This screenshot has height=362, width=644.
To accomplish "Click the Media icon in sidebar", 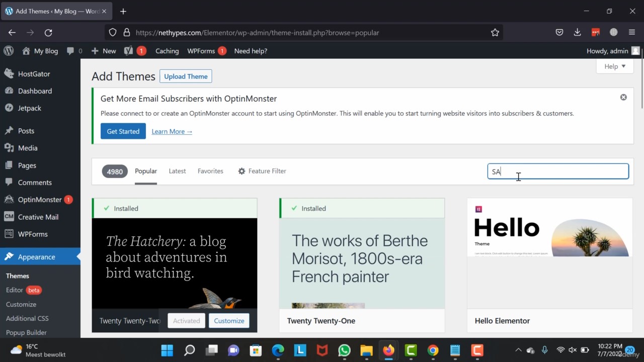I will pos(9,148).
